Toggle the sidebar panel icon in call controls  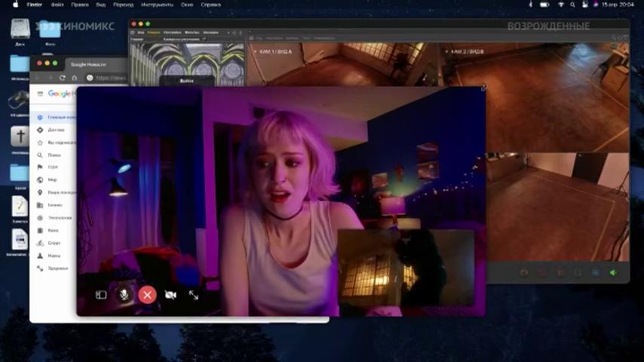tap(101, 295)
